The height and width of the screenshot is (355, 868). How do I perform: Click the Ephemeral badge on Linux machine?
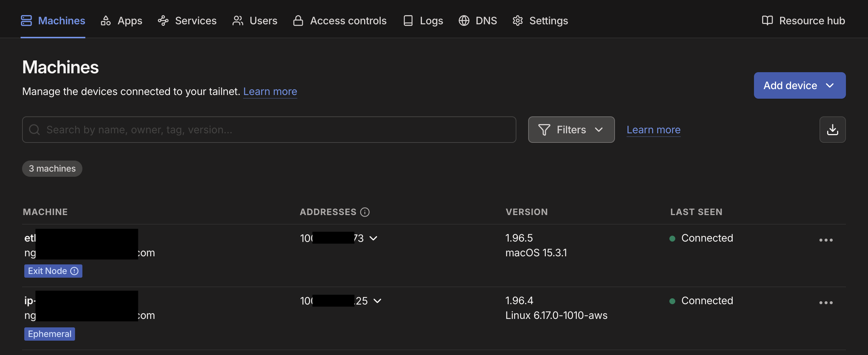click(x=50, y=334)
